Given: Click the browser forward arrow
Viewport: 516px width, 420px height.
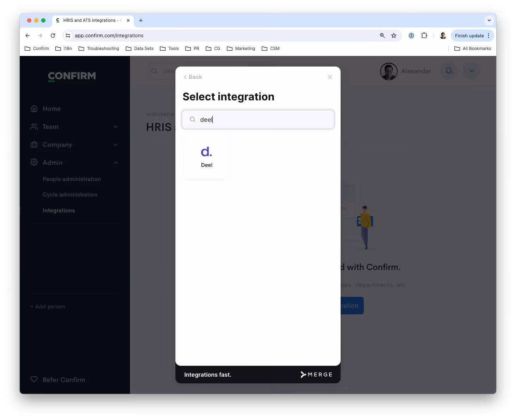Looking at the screenshot, I should coord(40,36).
